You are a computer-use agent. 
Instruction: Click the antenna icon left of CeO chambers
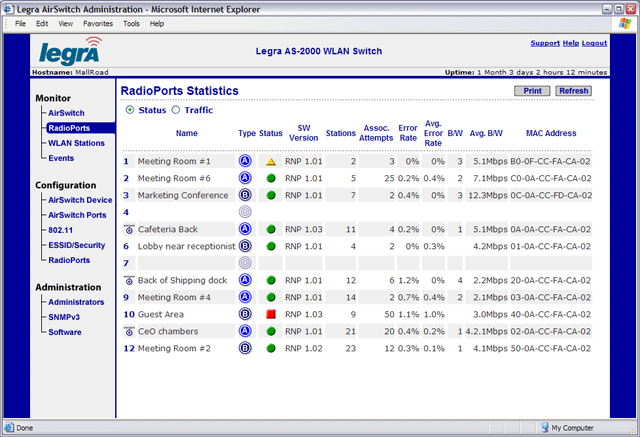click(129, 331)
